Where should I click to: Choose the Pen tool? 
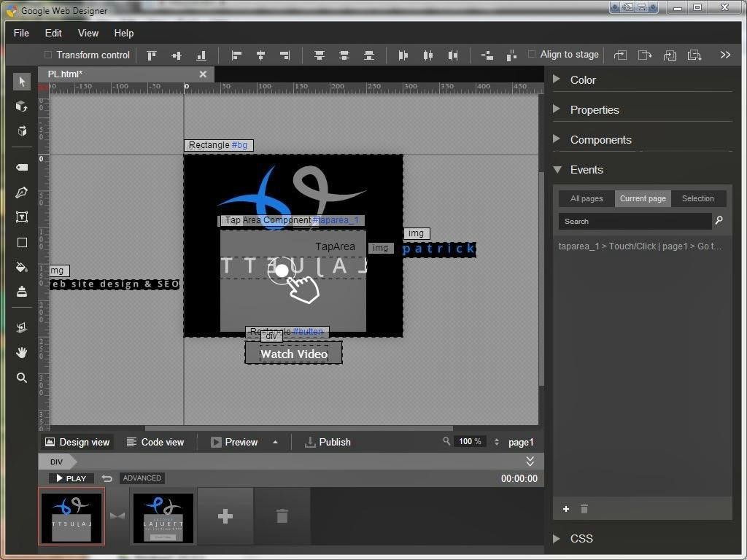[21, 192]
